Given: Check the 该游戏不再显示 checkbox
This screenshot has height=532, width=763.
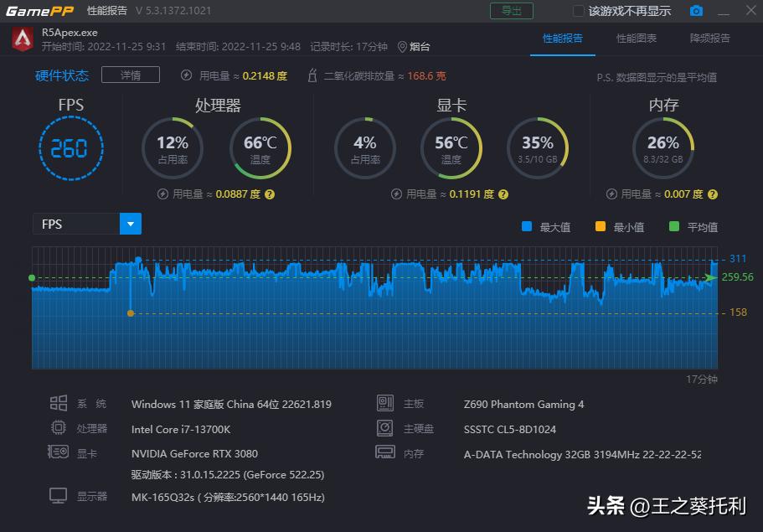Looking at the screenshot, I should tap(577, 11).
